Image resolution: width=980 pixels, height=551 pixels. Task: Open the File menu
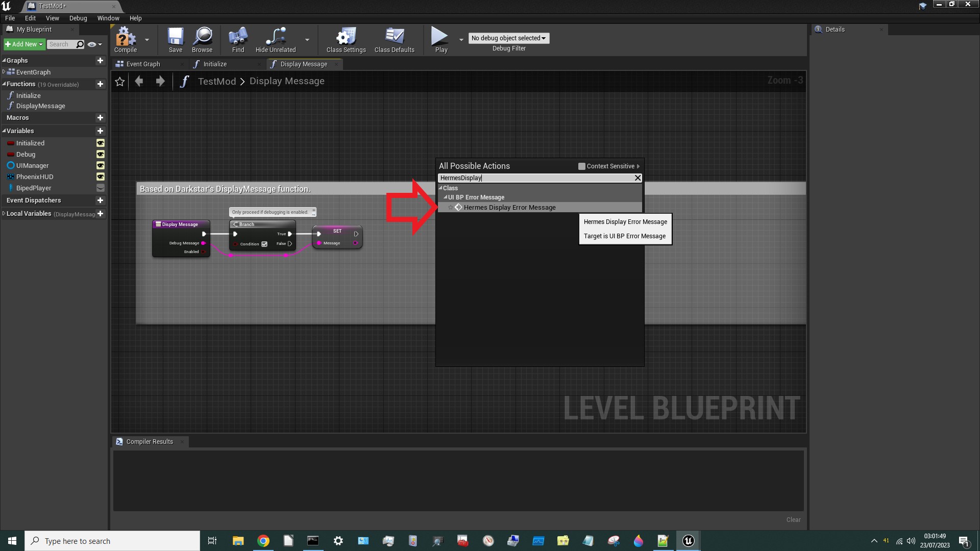point(10,18)
